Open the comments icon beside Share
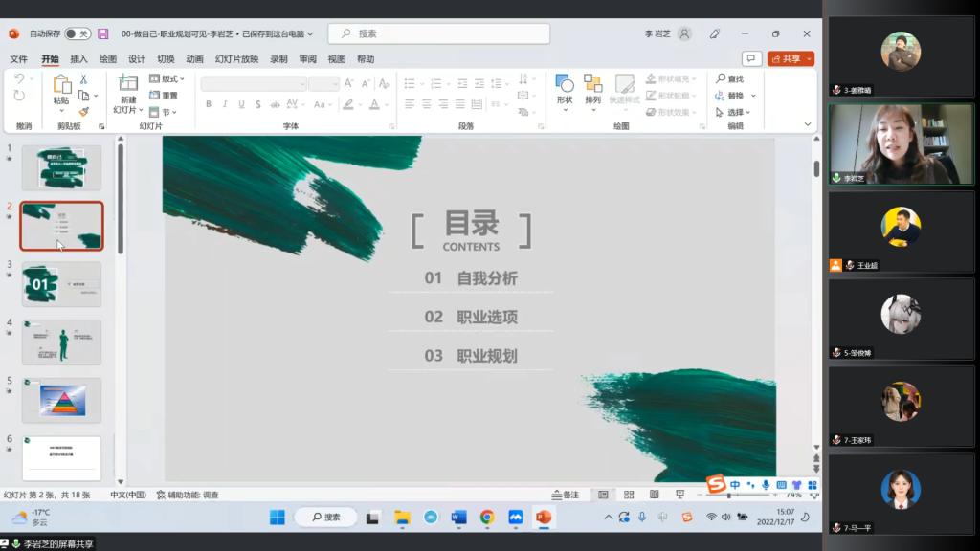This screenshot has width=980, height=551. 752,58
